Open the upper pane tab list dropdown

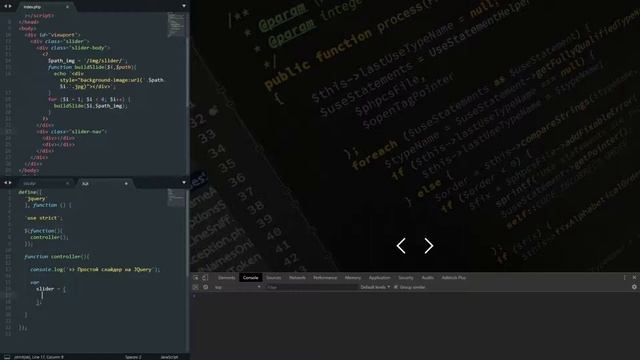pyautogui.click(x=184, y=6)
